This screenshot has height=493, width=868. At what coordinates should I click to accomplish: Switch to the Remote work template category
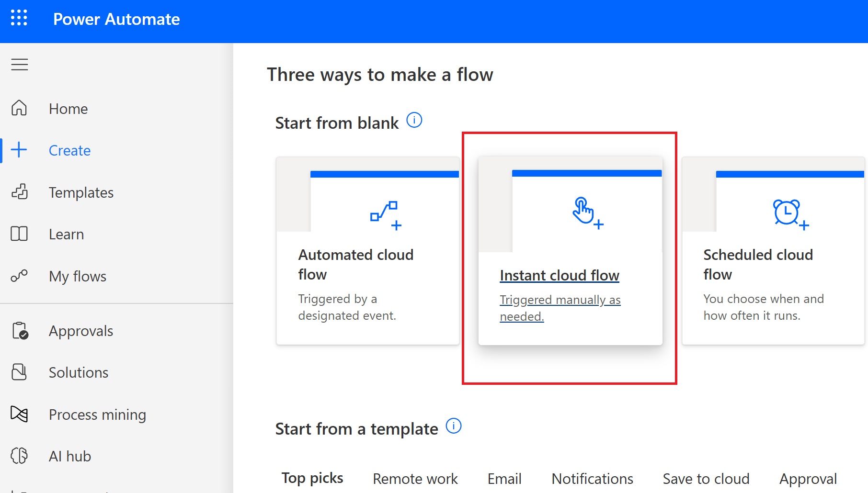pyautogui.click(x=415, y=478)
